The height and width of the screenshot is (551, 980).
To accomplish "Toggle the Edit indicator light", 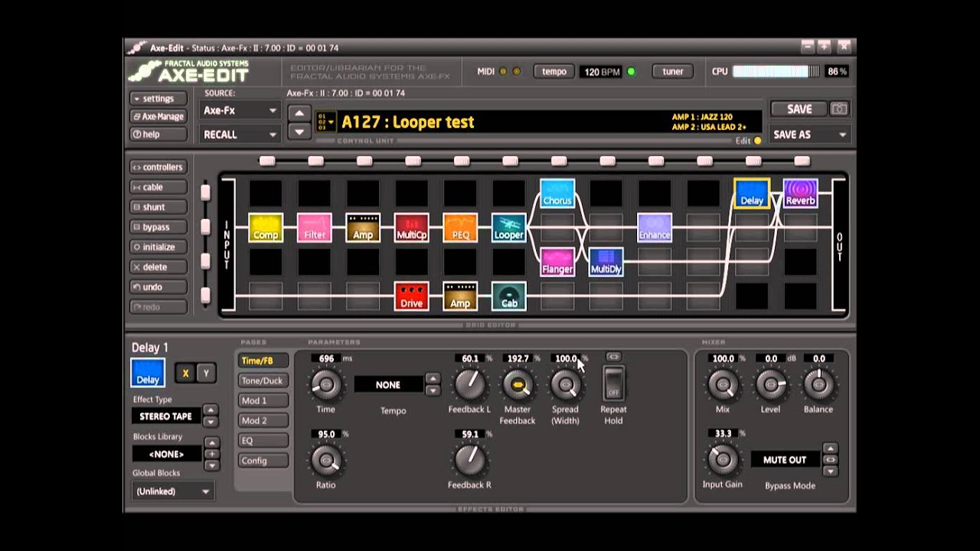I will pyautogui.click(x=758, y=141).
